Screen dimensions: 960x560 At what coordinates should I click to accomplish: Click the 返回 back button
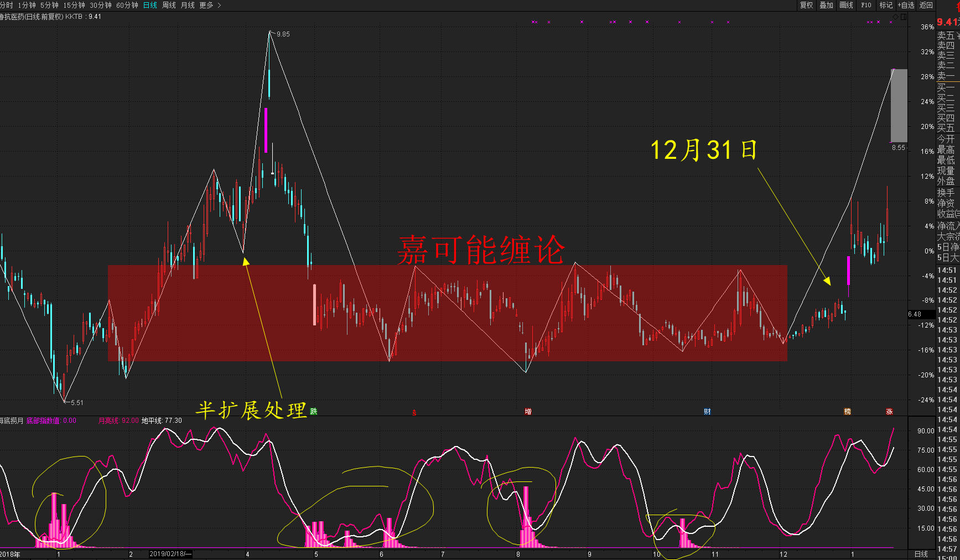[x=926, y=5]
